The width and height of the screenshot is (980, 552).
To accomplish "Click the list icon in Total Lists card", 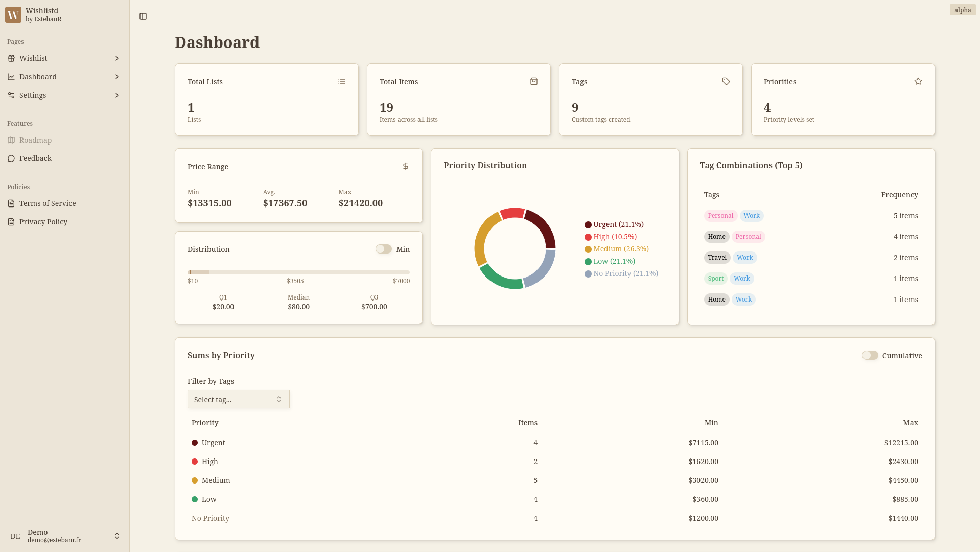I will click(x=342, y=81).
